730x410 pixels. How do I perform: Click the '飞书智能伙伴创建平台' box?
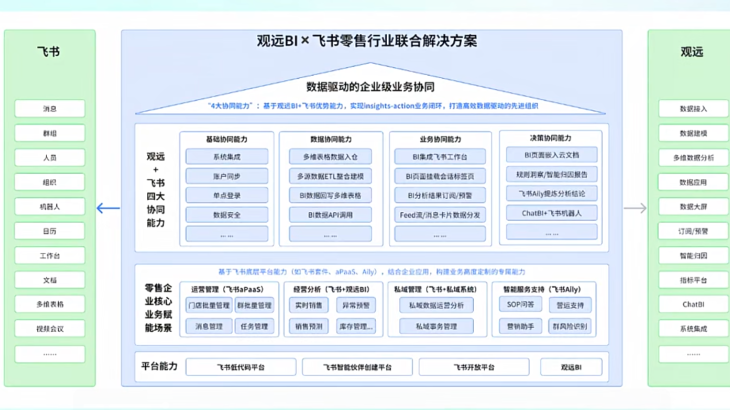pyautogui.click(x=358, y=367)
